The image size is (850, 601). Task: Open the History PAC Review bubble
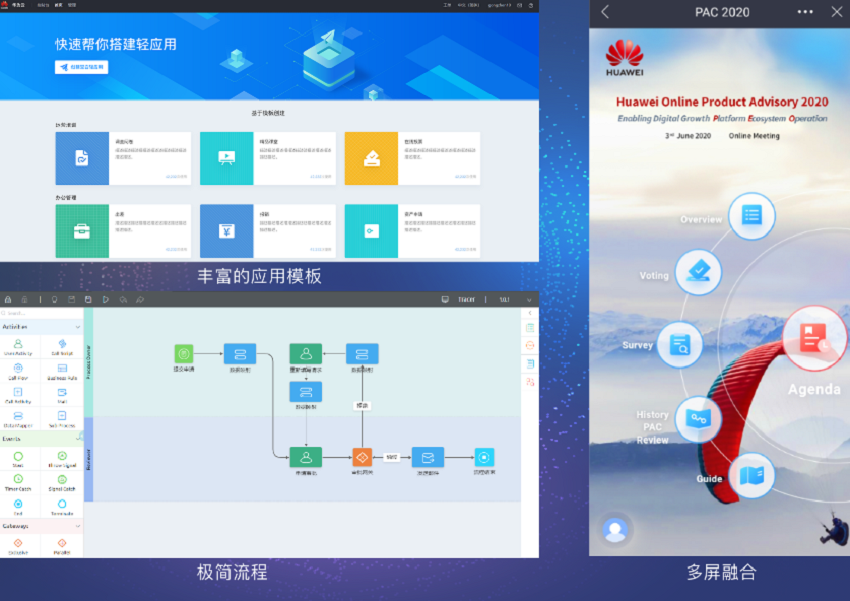click(698, 419)
